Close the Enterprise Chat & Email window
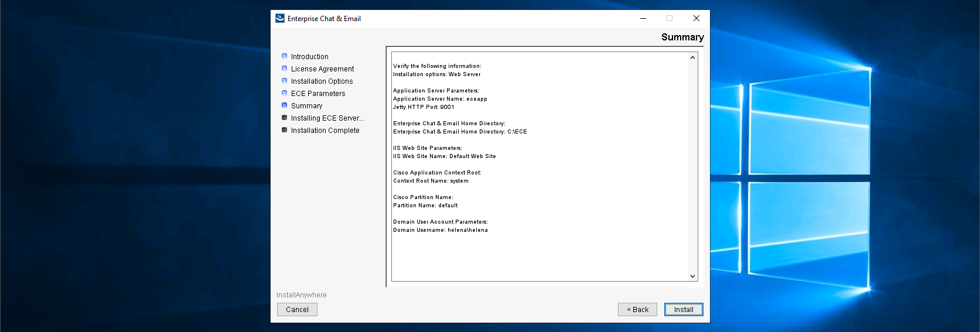Screen dimensions: 980x332 click(696, 18)
